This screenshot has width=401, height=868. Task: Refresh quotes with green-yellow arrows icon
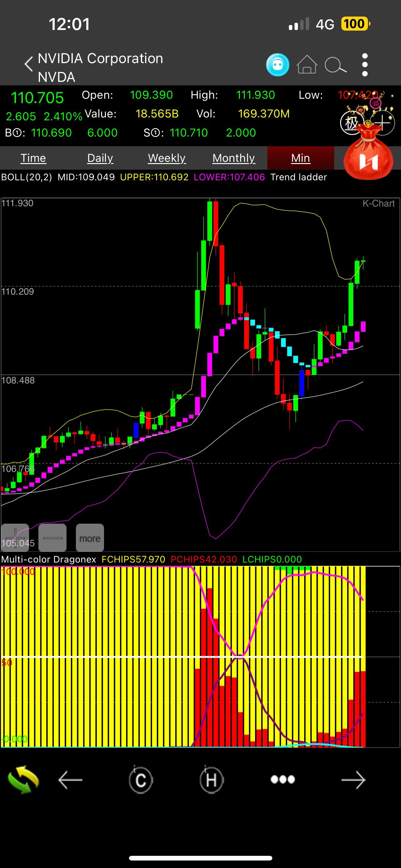23,780
